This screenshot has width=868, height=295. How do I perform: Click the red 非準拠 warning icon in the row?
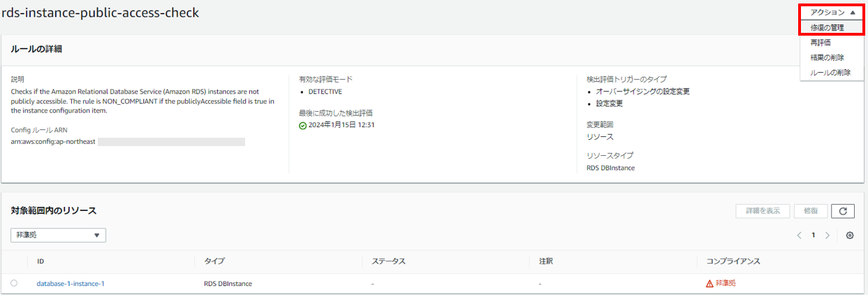pos(709,284)
